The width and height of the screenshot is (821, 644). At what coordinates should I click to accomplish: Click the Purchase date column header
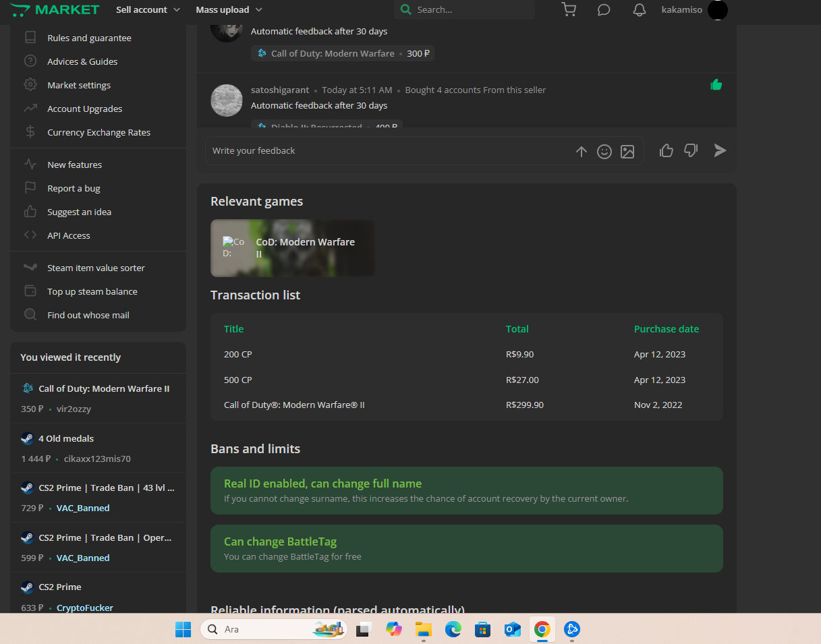coord(667,329)
